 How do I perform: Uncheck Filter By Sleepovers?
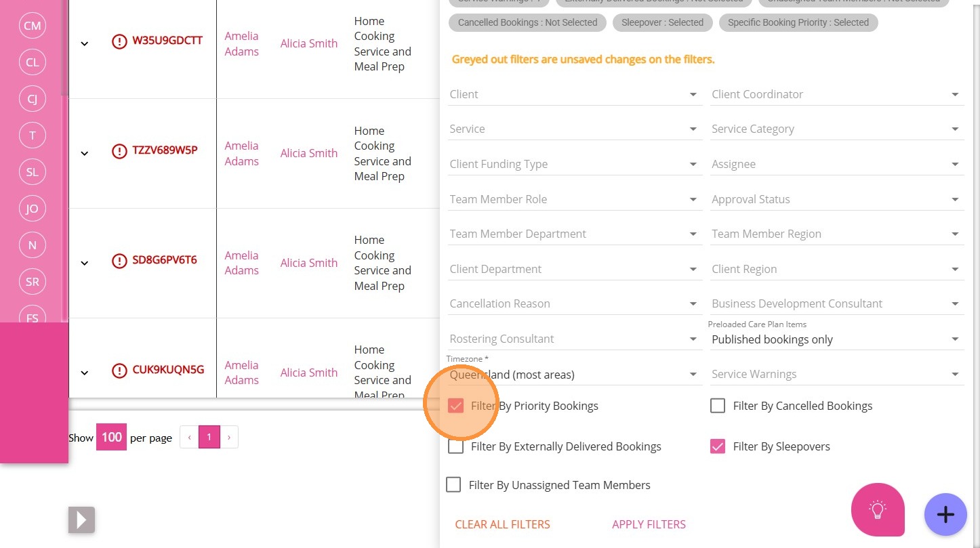pyautogui.click(x=718, y=446)
